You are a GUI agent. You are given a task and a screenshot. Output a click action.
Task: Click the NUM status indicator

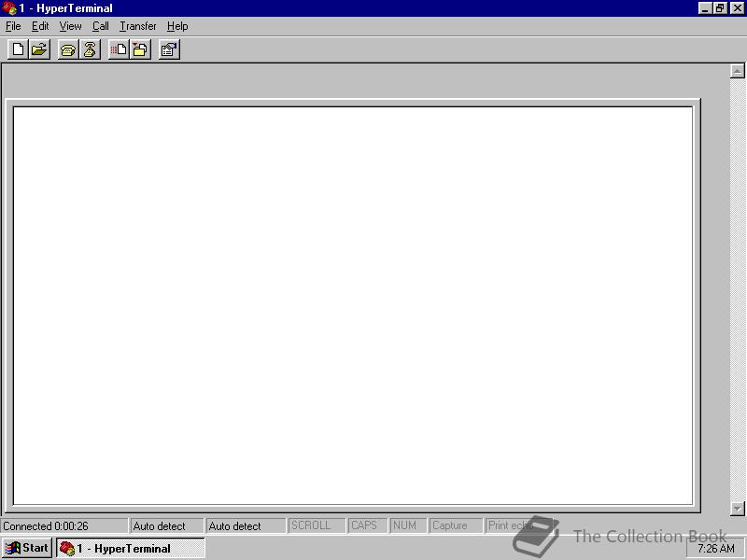407,525
